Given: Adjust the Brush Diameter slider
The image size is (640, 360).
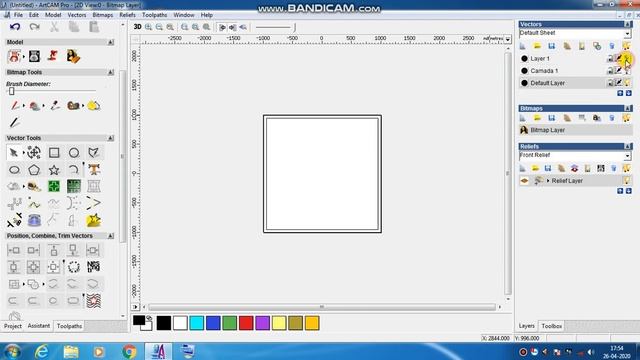Looking at the screenshot, I should 12,91.
